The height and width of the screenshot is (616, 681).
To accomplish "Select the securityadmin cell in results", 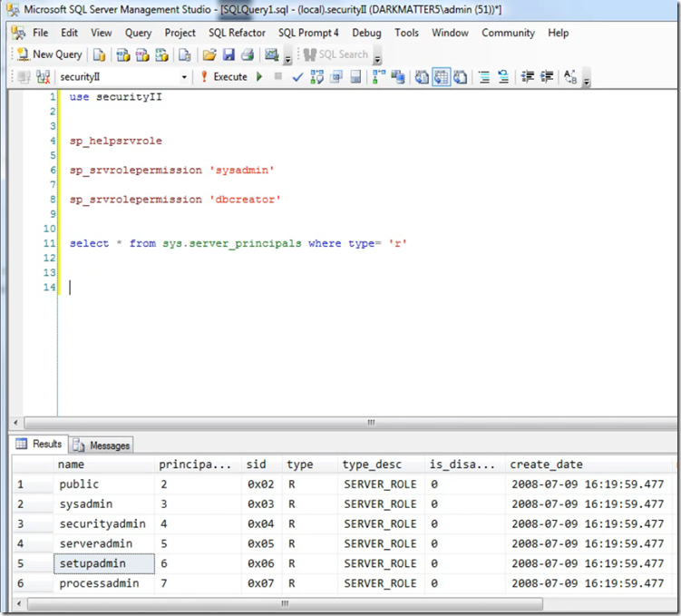I will point(103,523).
